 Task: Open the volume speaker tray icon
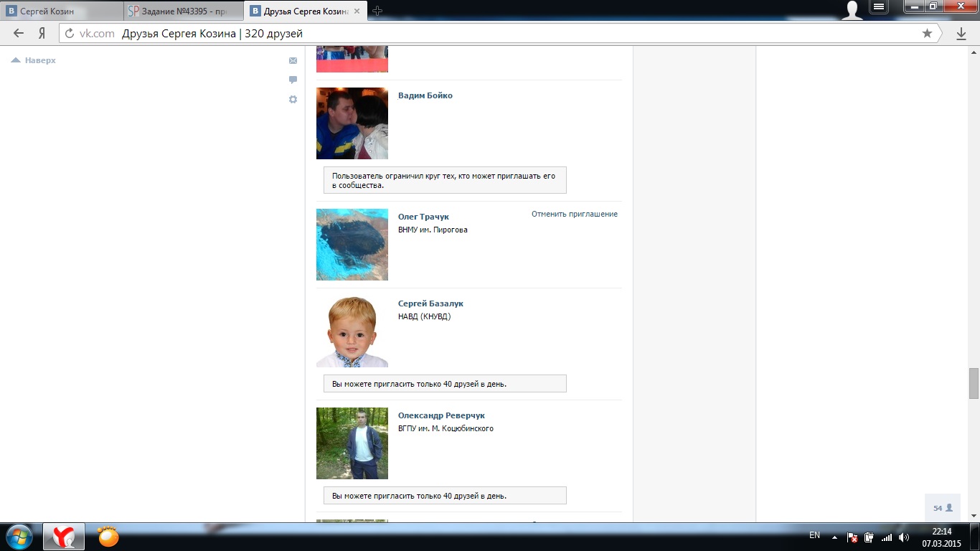pos(904,537)
